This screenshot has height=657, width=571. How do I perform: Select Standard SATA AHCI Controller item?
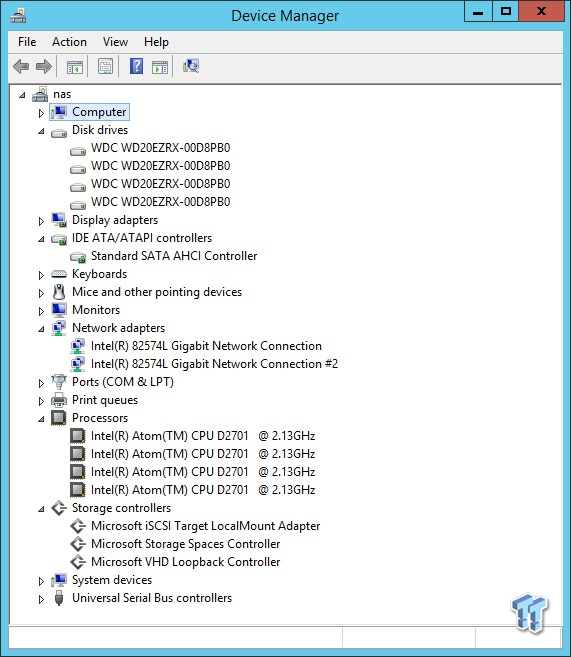(174, 256)
